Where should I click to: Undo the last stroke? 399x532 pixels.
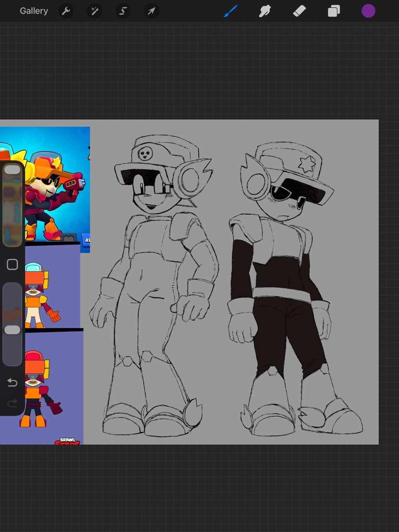pyautogui.click(x=12, y=382)
